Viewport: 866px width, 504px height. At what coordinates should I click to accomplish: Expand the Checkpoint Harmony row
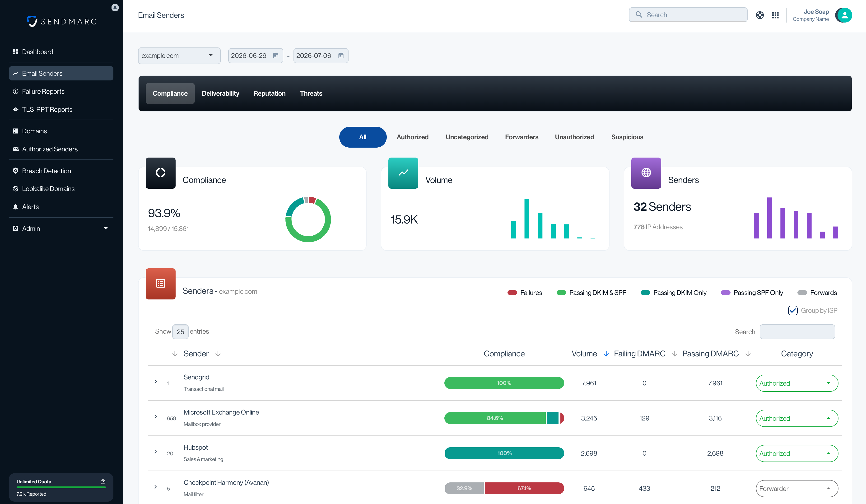click(156, 487)
